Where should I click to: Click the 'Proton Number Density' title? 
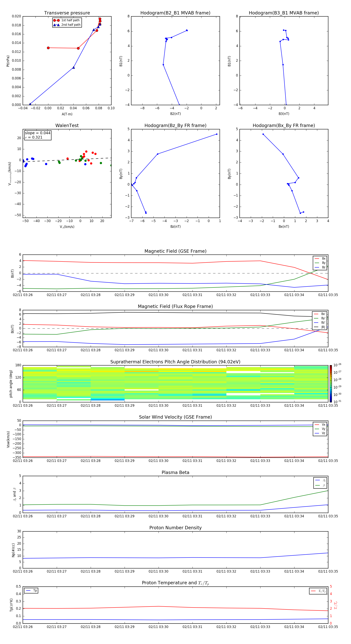click(x=175, y=528)
